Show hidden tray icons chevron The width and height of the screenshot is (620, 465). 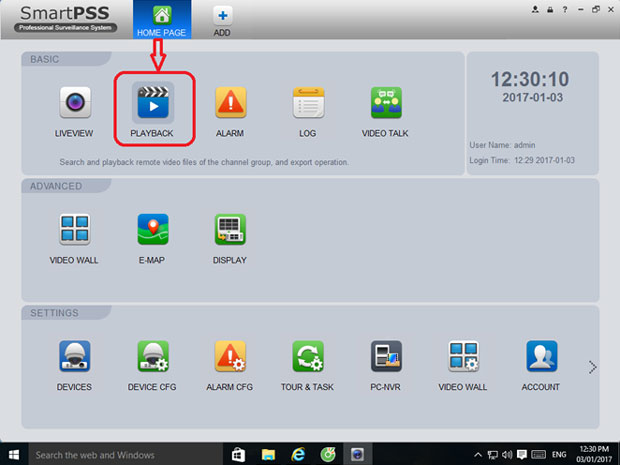[x=478, y=454]
